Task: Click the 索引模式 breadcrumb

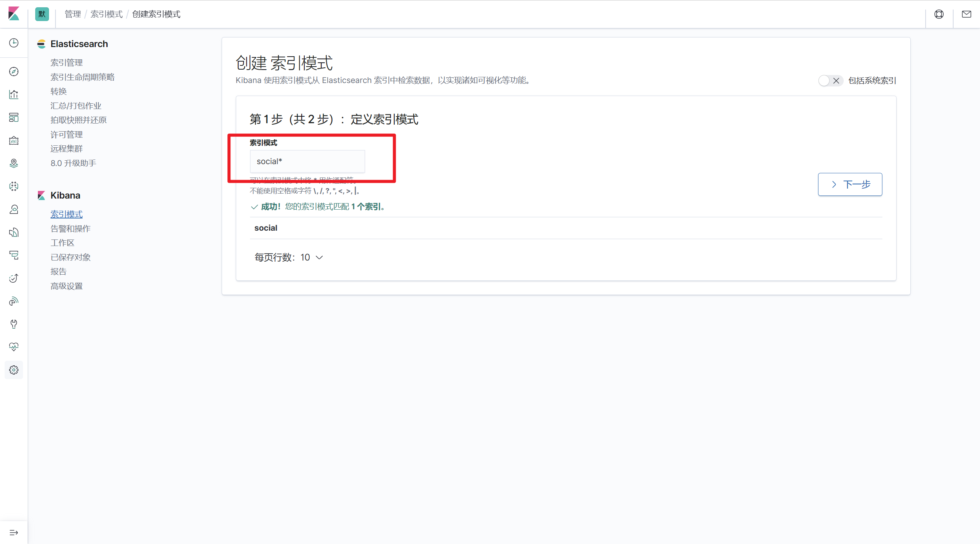Action: (x=106, y=14)
